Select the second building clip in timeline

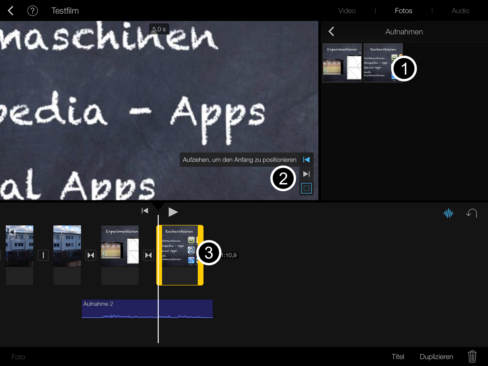(67, 255)
